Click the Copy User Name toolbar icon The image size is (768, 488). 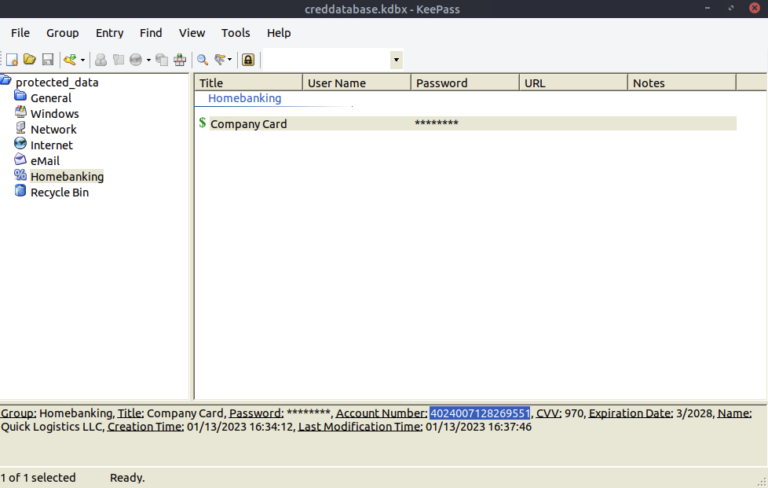(101, 60)
